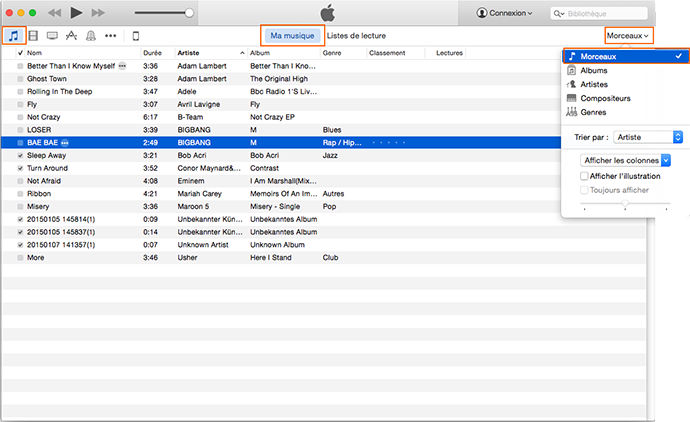690x422 pixels.
Task: Switch to the Ma musique tab
Action: pyautogui.click(x=292, y=36)
